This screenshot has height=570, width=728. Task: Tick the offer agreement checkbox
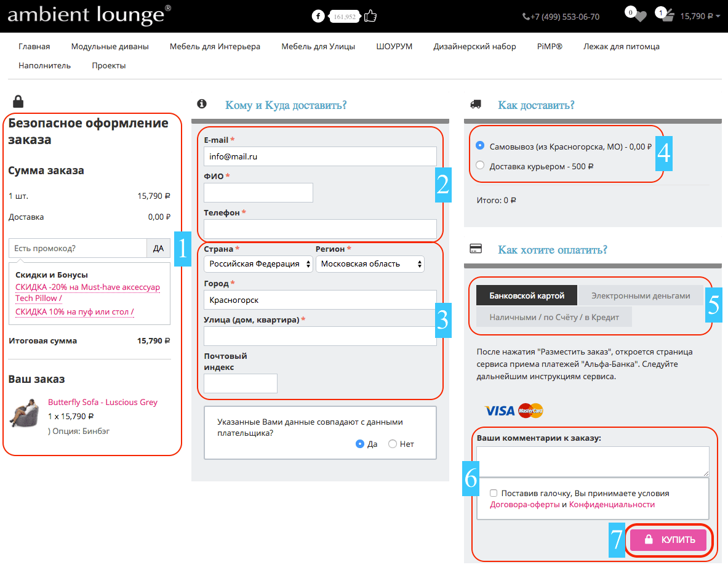coord(494,493)
